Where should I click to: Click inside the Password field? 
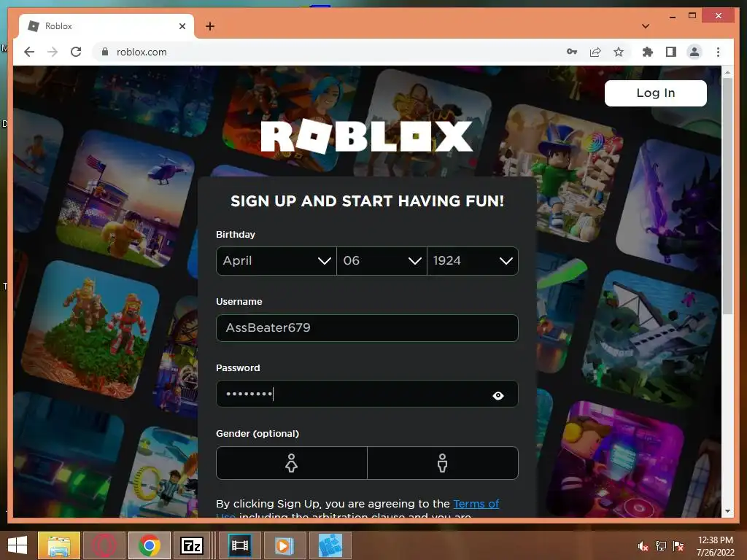click(367, 394)
